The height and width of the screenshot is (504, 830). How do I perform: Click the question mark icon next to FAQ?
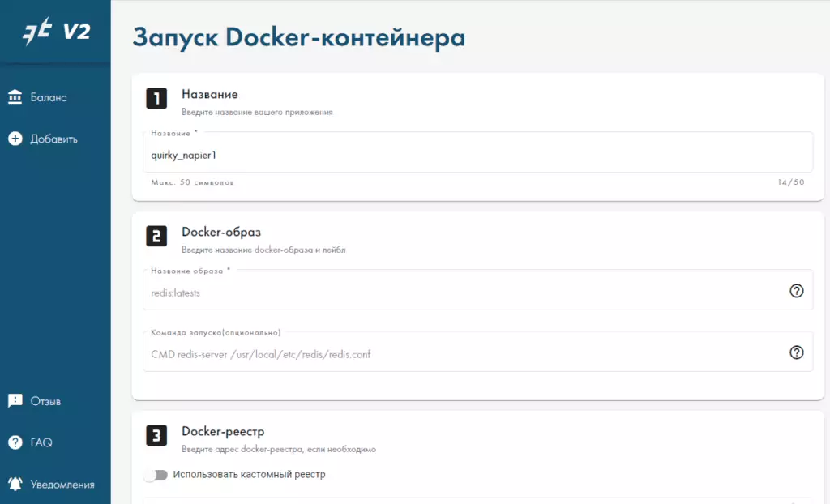coord(15,442)
